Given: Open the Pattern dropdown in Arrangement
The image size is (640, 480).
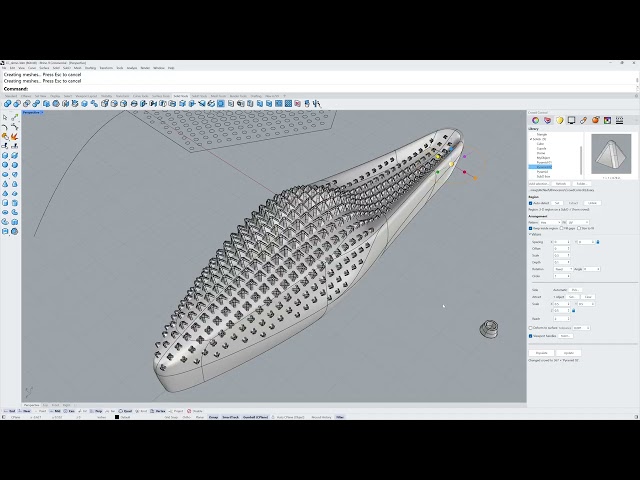Looking at the screenshot, I should click(x=550, y=222).
